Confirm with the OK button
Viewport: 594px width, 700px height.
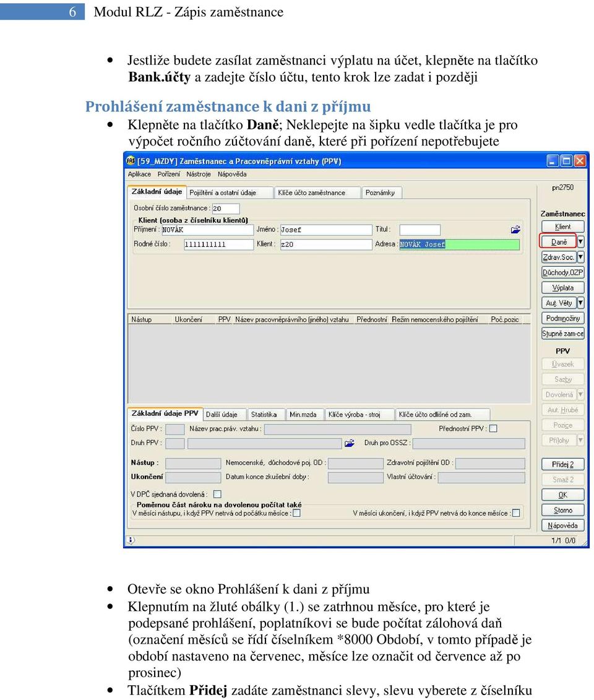pos(562,495)
